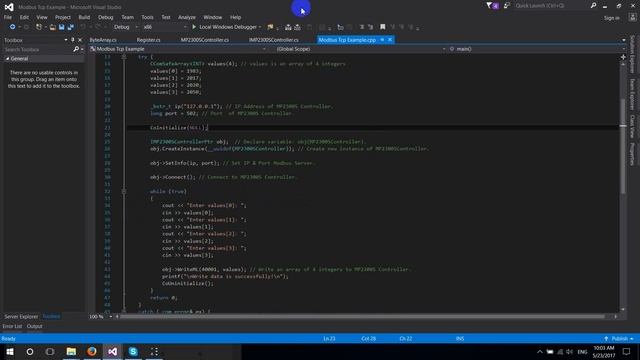Viewport: 640px width, 360px height.
Task: Click the feedback icon near Quick Launch
Action: point(507,6)
